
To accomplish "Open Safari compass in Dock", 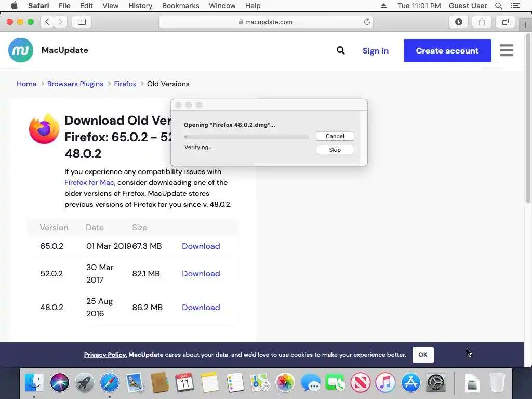I will click(x=110, y=382).
